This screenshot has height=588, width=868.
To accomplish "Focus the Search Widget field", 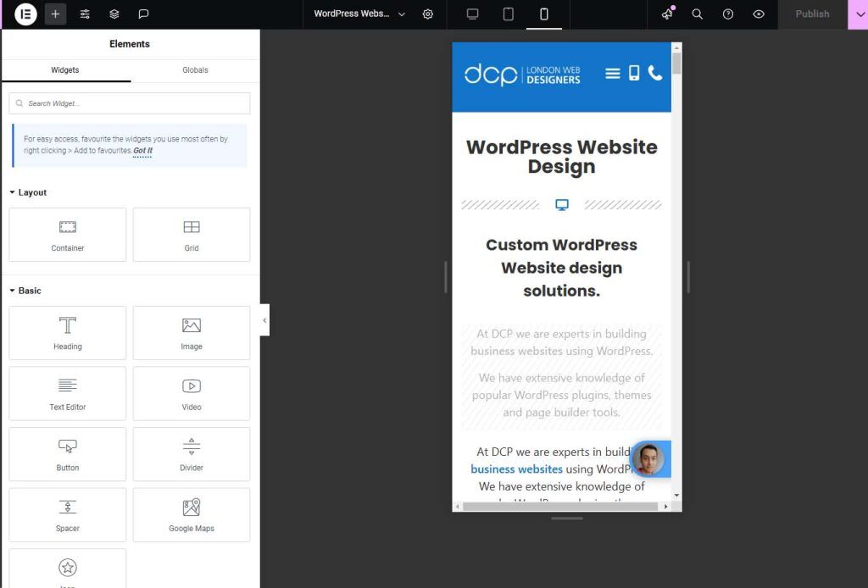I will pos(130,103).
